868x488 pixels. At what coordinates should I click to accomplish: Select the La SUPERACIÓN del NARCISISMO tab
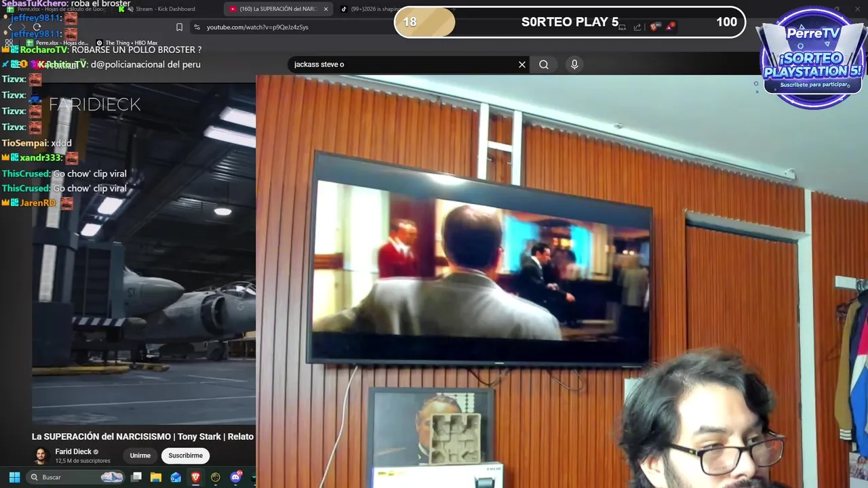pos(278,9)
